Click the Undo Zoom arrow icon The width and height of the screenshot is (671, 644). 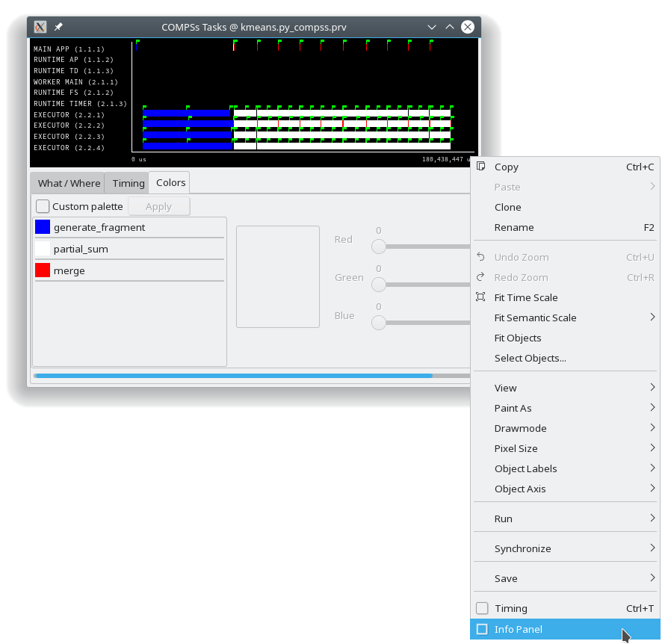click(x=481, y=257)
